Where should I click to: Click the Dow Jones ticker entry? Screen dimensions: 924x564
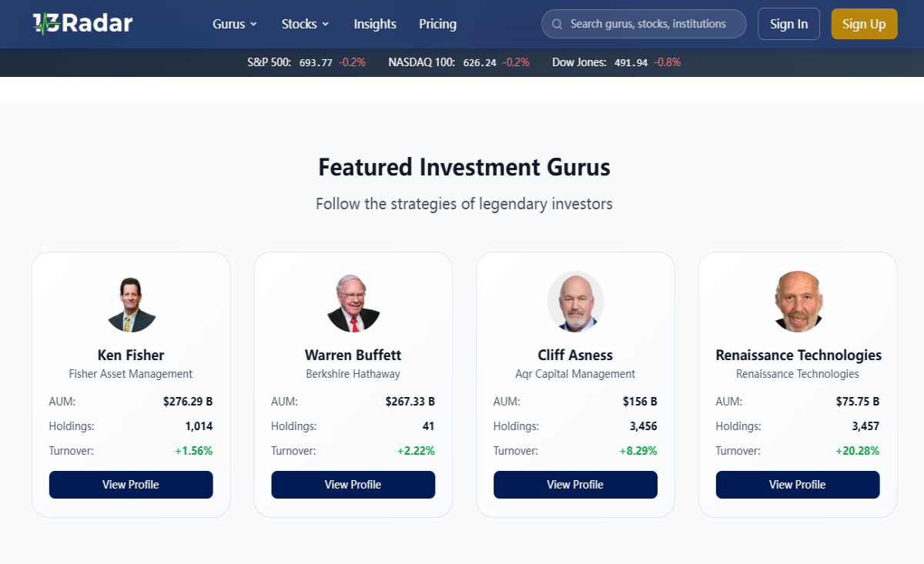click(x=617, y=62)
